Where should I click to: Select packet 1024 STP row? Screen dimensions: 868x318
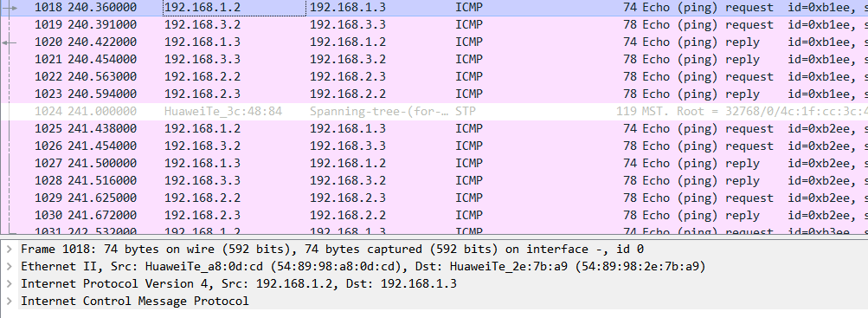click(x=434, y=112)
